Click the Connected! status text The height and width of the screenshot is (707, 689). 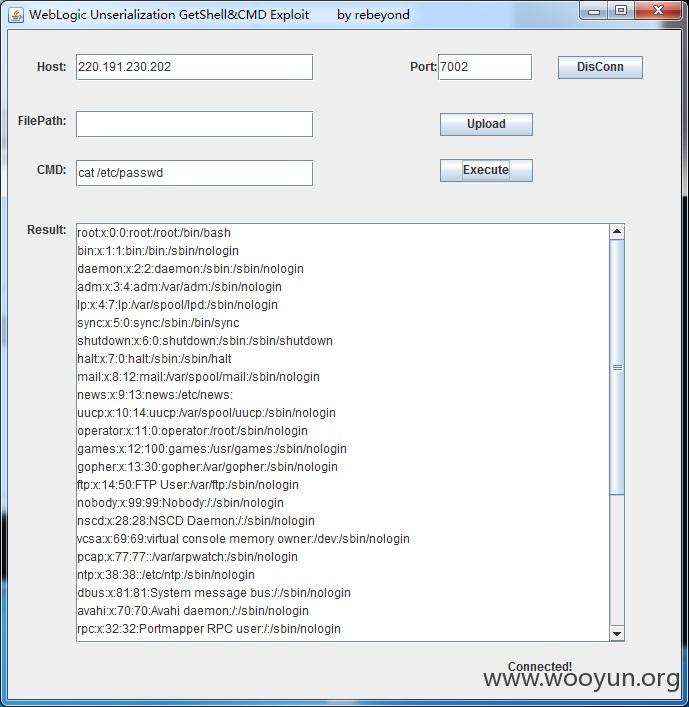pos(540,666)
